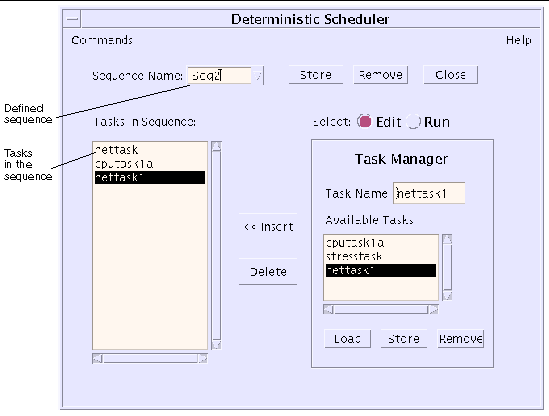Click up arrow of Tasks in Sequence scrollbar
549x416 pixels.
[x=217, y=147]
